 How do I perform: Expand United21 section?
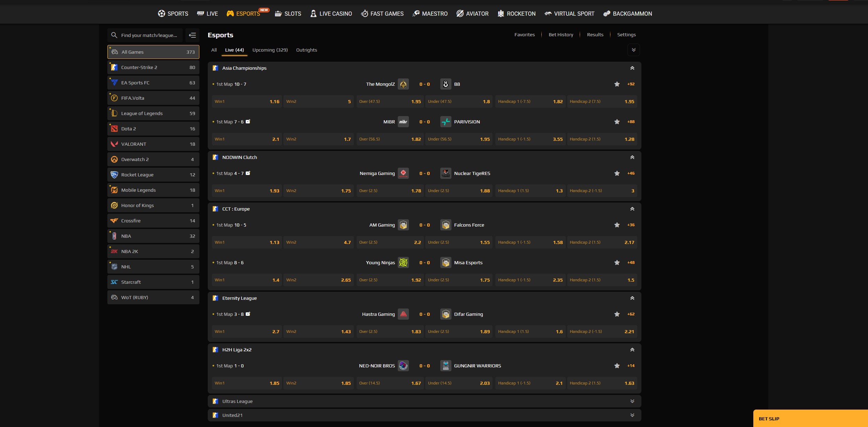(x=632, y=415)
